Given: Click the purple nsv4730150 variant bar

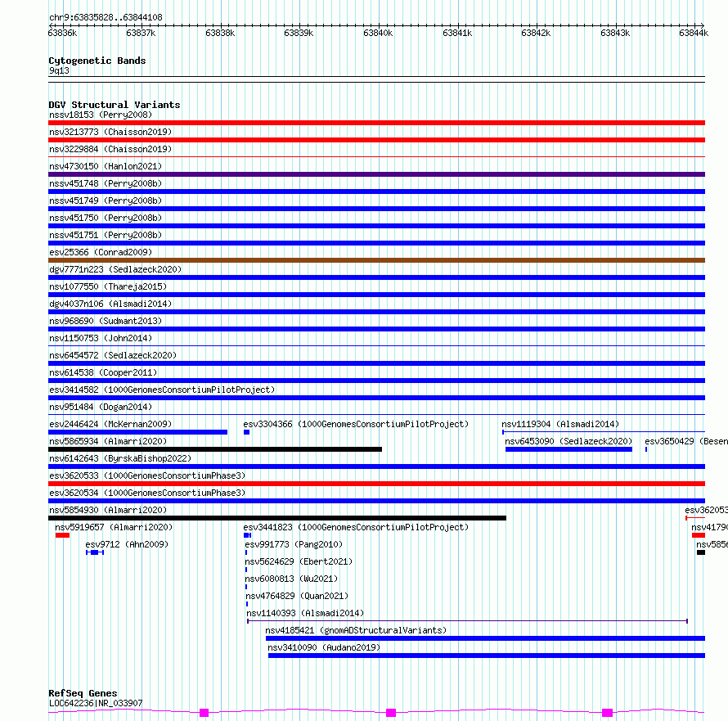Looking at the screenshot, I should 376,174.
